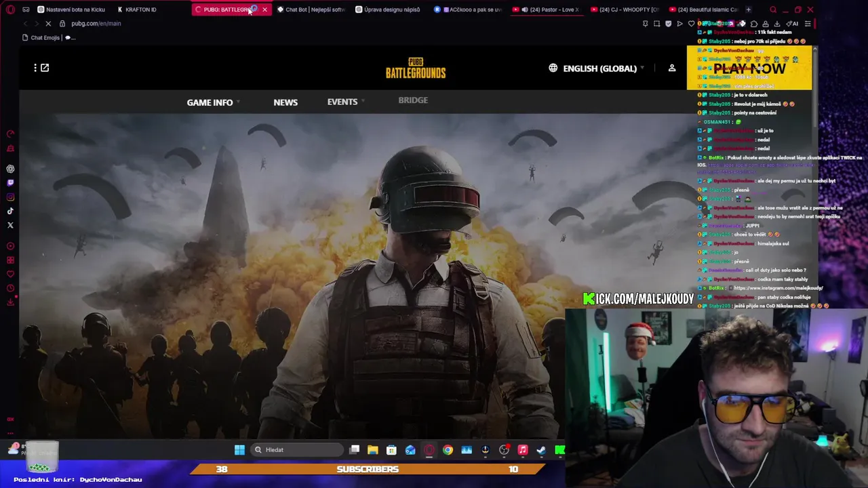Close the PUBG: BATTLEGROUNDS tab
This screenshot has width=868, height=488.
264,9
